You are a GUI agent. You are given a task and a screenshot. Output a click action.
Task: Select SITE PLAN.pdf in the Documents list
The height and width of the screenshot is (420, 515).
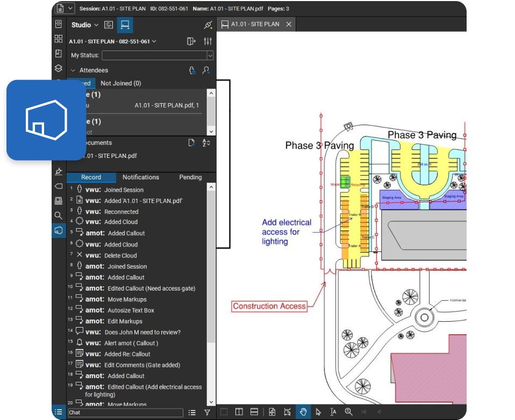109,156
